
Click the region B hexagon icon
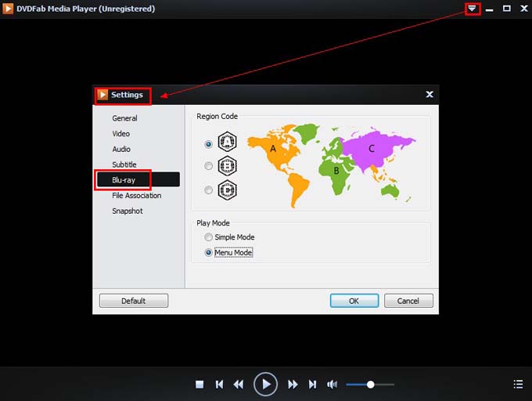227,166
